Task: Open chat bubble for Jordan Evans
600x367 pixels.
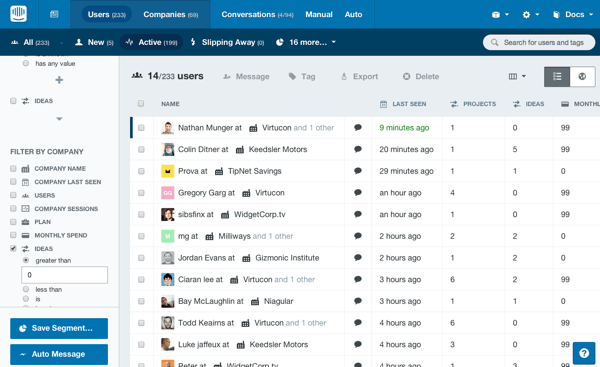Action: [358, 258]
